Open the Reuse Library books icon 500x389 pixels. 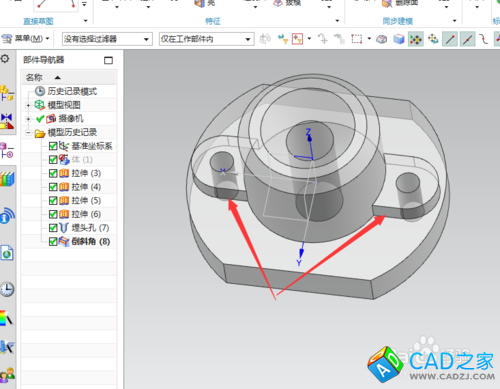(x=7, y=179)
